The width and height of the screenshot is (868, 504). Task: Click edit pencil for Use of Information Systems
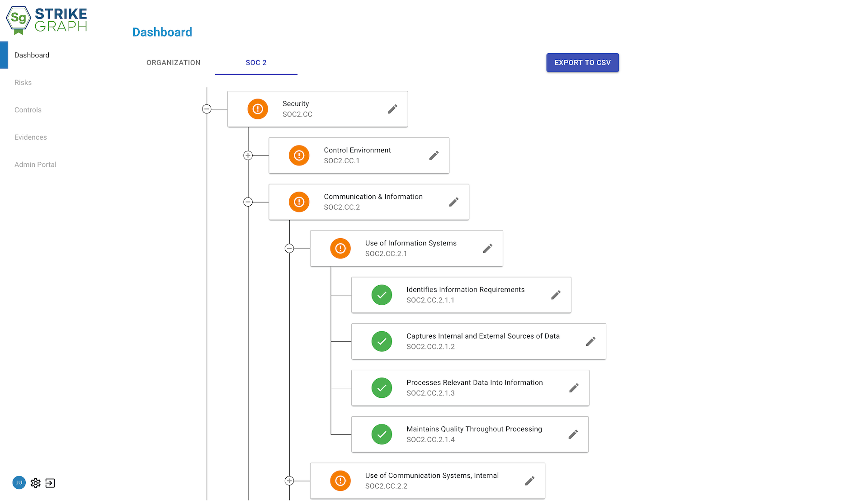(x=487, y=249)
